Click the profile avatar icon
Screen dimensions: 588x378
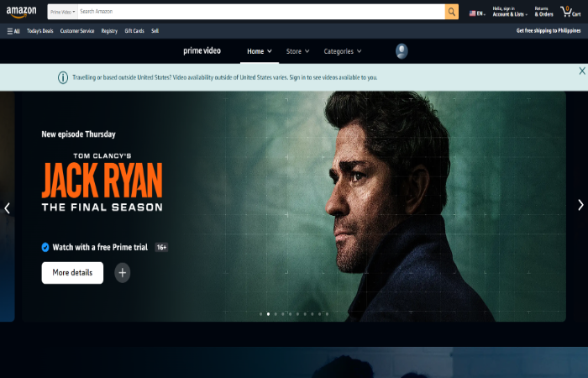coord(402,51)
